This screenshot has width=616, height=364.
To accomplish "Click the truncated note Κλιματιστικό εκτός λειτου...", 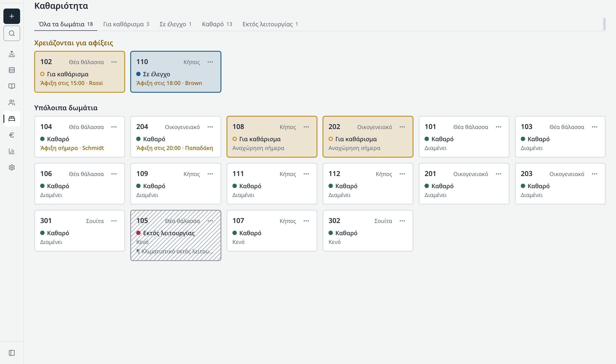I will [x=175, y=251].
